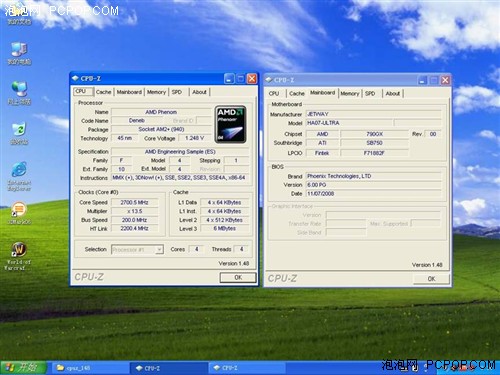This screenshot has width=500, height=375.
Task: Click the L1 Inst. 4 x 64 KBytes value
Action: (224, 211)
